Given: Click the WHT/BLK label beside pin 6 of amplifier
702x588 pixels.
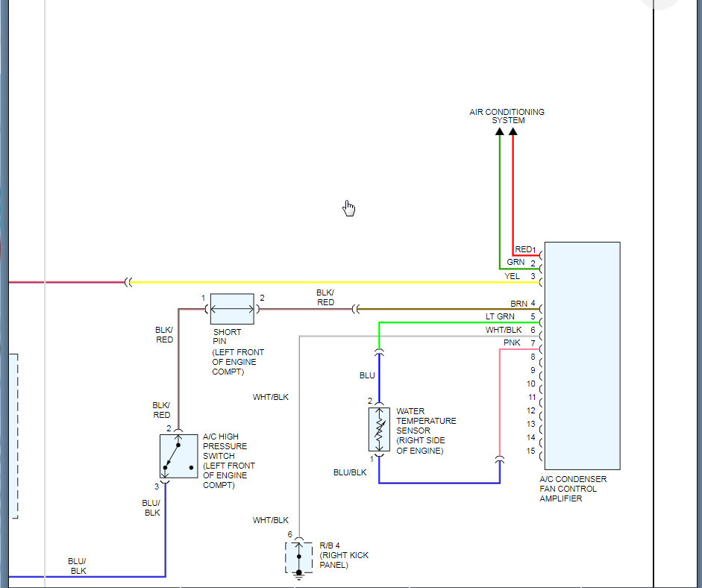Looking at the screenshot, I should (504, 330).
